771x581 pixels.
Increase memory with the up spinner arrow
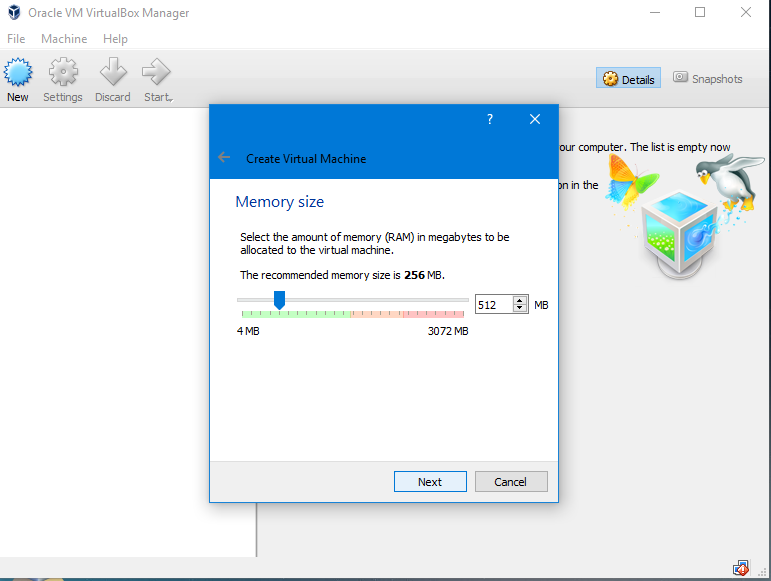point(520,300)
